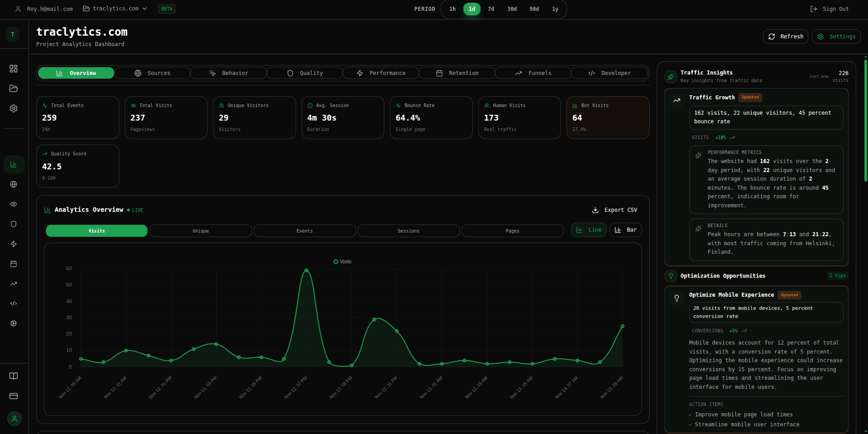The image size is (868, 434).
Task: Click the 7 PM peak chart point
Action: click(x=307, y=271)
